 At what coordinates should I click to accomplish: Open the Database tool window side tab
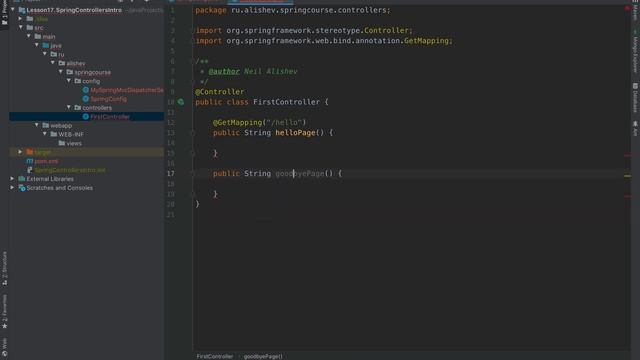coord(635,98)
